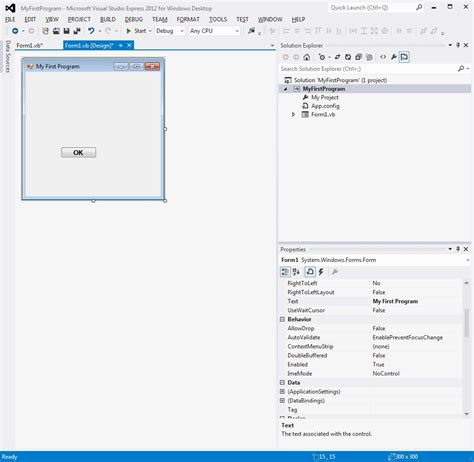This screenshot has height=462, width=474.
Task: Toggle Alphabetical sort in Properties panel
Action: (296, 272)
